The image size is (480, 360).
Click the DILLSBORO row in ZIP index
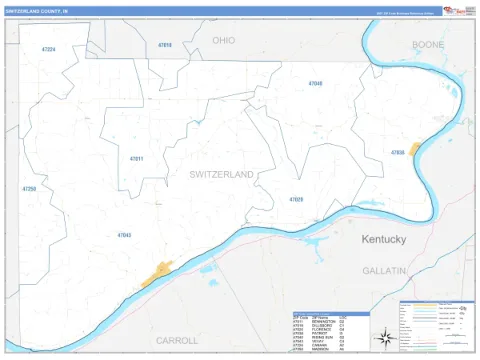pyautogui.click(x=320, y=325)
